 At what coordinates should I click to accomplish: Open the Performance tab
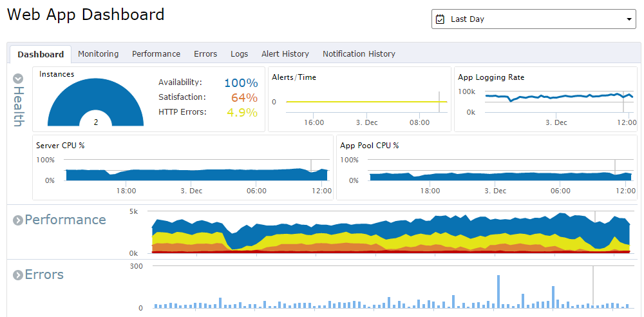[156, 54]
